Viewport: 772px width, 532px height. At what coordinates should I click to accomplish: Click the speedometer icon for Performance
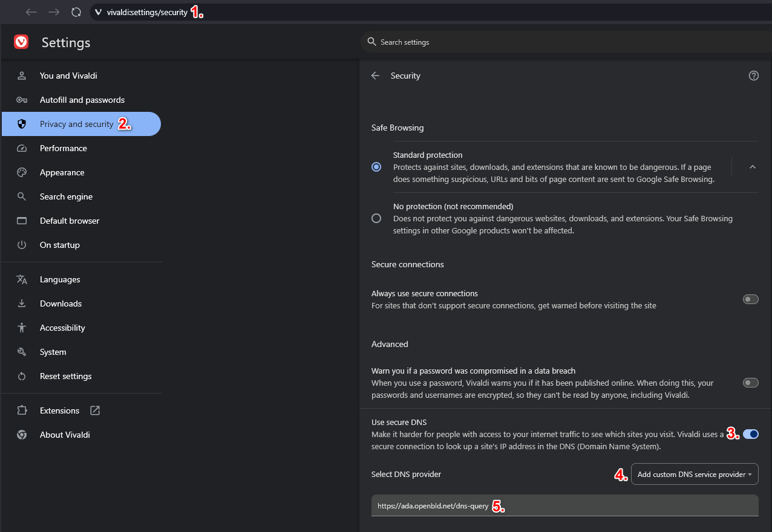coord(22,148)
